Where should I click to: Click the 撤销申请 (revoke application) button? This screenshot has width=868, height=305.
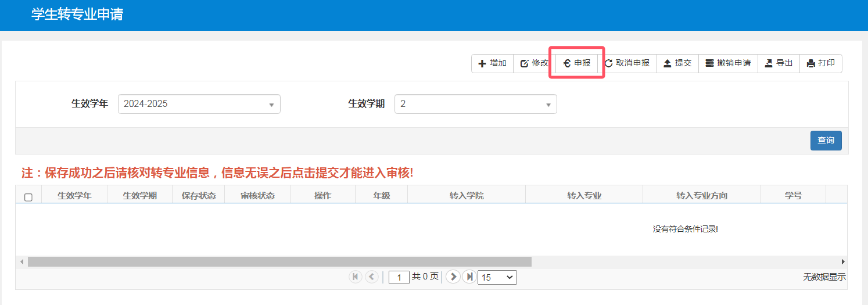728,63
